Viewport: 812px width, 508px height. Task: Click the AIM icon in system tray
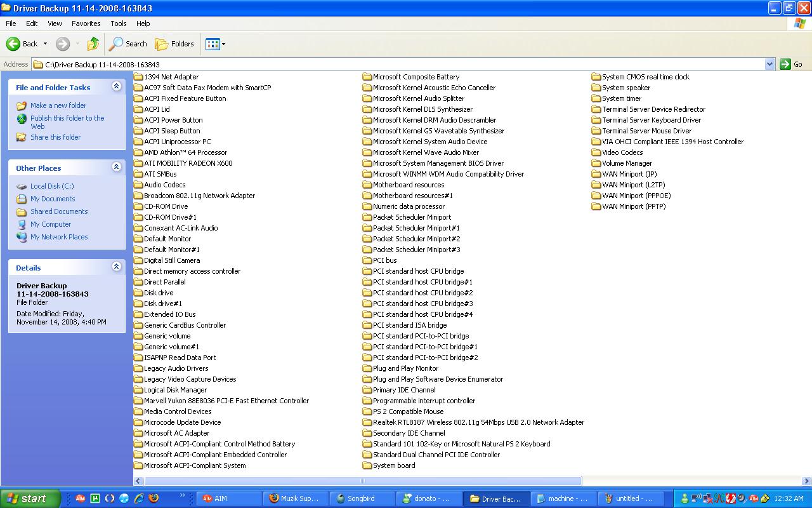click(754, 498)
